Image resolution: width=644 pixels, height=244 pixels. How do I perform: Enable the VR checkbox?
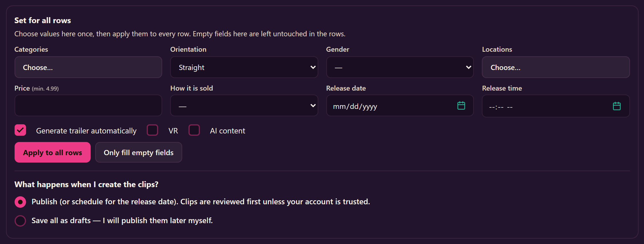pos(152,130)
